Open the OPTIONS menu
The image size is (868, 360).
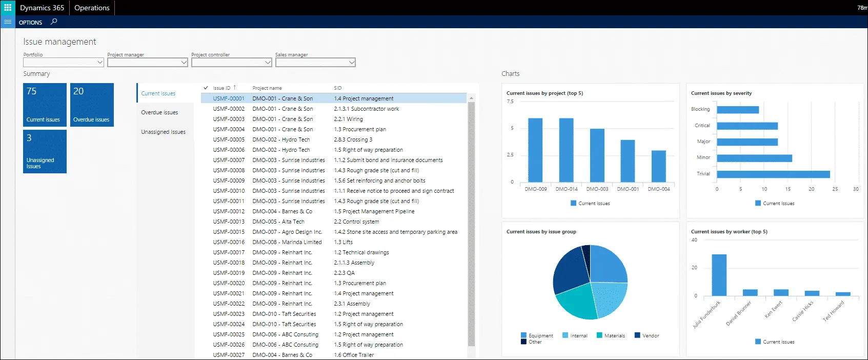tap(30, 23)
